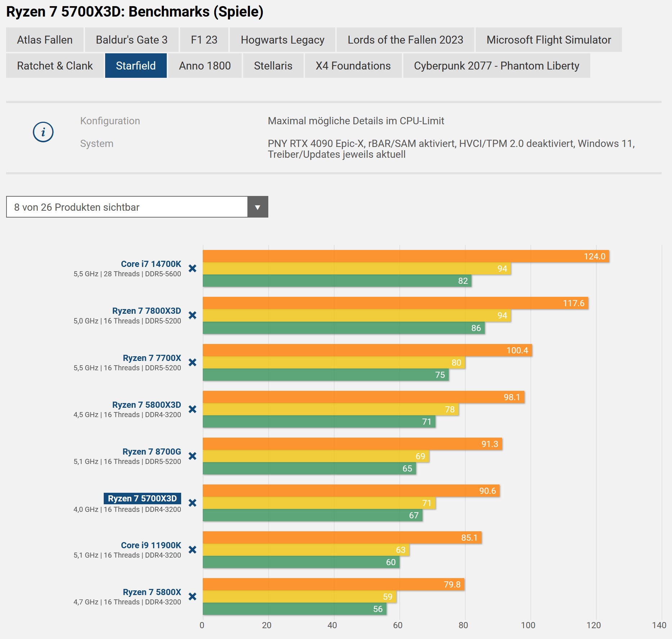Click the green 65 bar for Ryzen 7 8700G
672x639 pixels.
pyautogui.click(x=309, y=468)
